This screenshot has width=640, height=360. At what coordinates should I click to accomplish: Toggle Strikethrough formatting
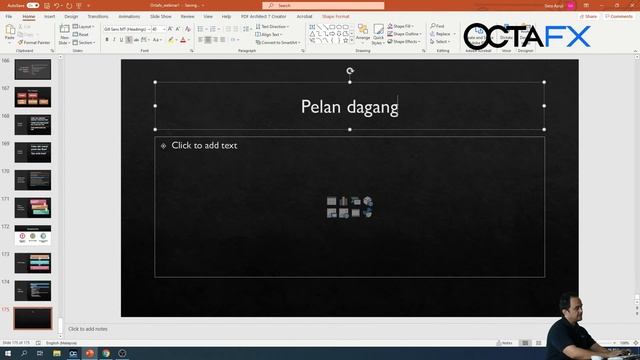tap(136, 40)
